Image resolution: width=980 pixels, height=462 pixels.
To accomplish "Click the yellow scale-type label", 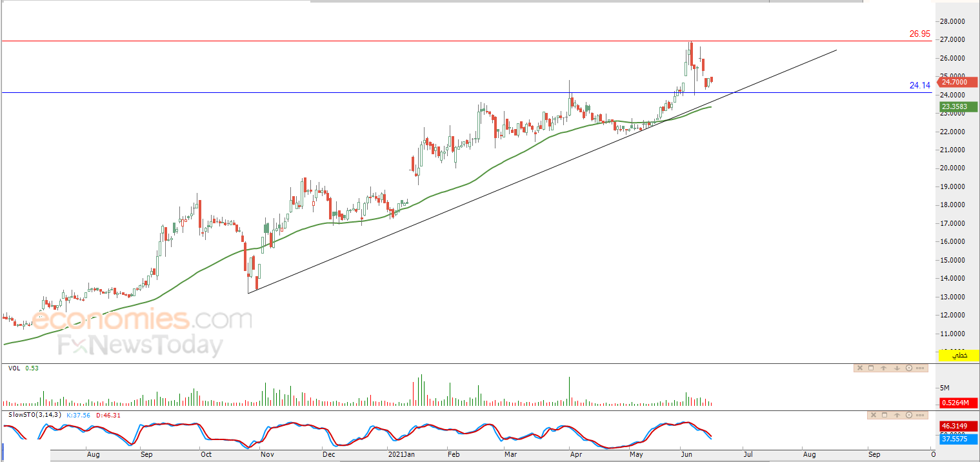I will pyautogui.click(x=959, y=355).
